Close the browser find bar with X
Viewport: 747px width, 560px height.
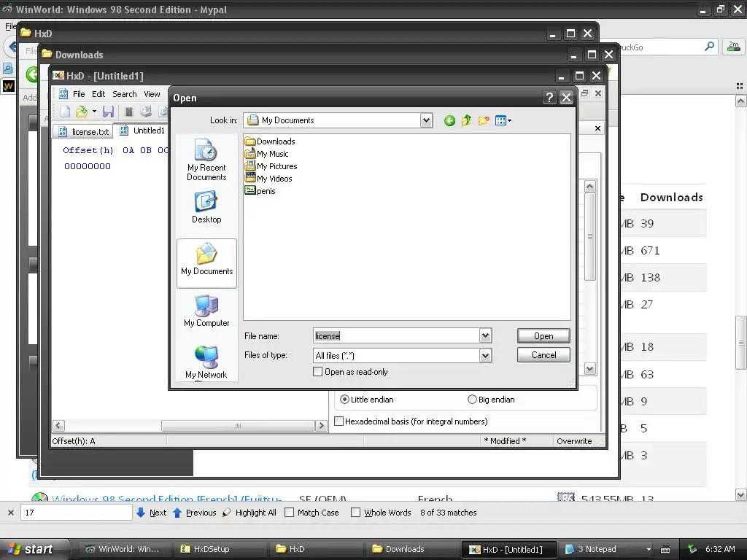click(11, 513)
